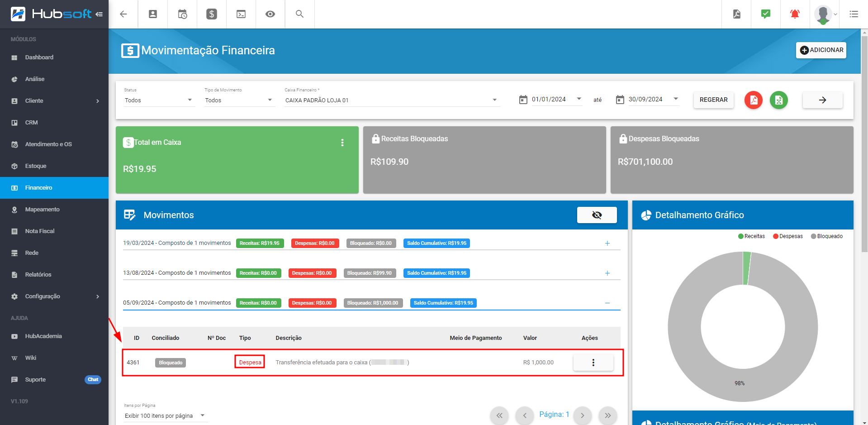Click the Despesa type on row 4361
Viewport: 868px width, 425px height.
[x=250, y=362]
